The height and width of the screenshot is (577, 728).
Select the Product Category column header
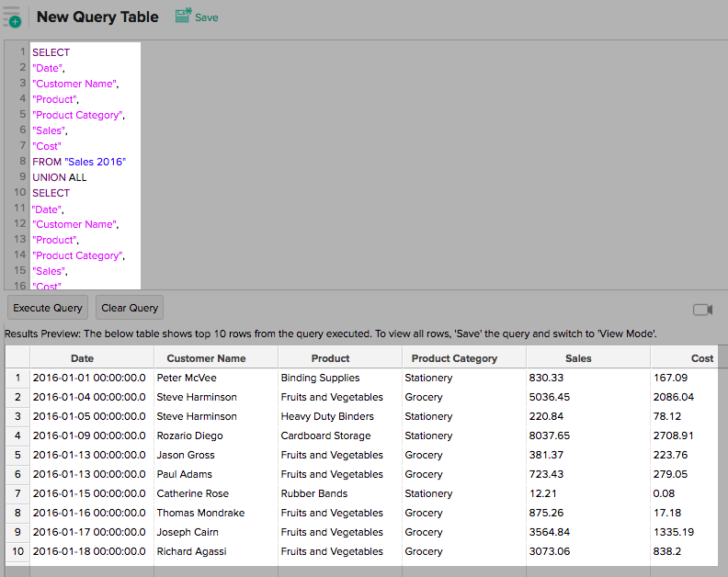point(454,358)
